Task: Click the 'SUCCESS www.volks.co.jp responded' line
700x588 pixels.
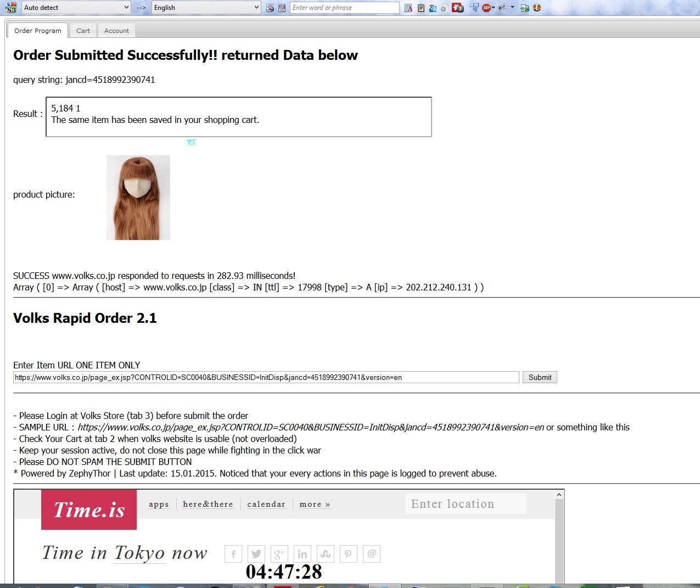Action: click(x=154, y=276)
